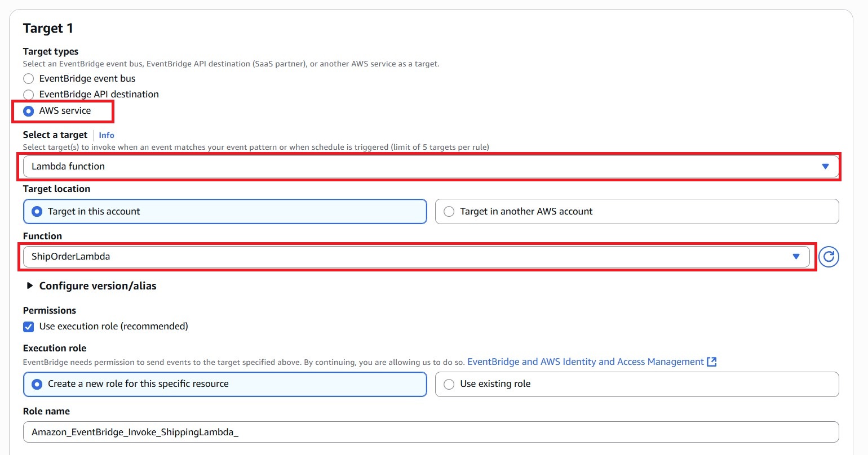Select EventBridge API destination target type
Image resolution: width=868 pixels, height=455 pixels.
coord(28,94)
